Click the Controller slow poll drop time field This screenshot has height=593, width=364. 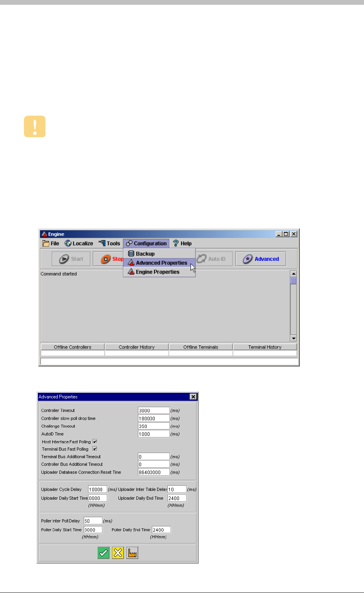click(154, 418)
